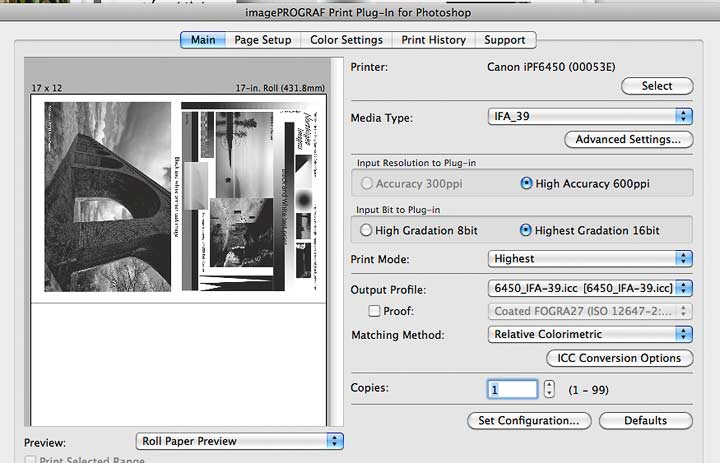Enable the Proof checkbox

pos(374,311)
